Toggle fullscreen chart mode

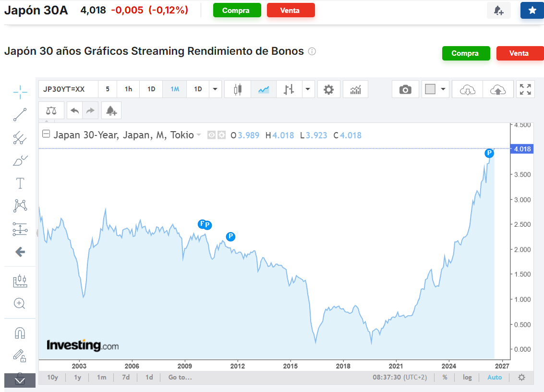point(526,89)
